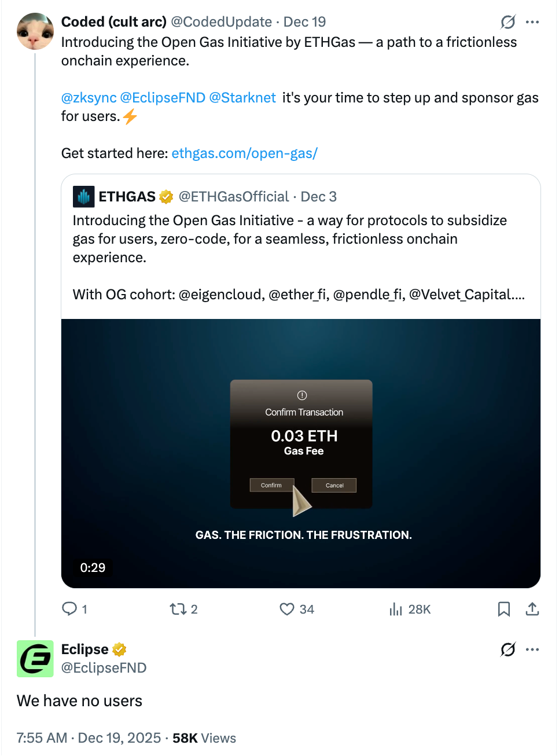Click the retweet icon with count 2

pos(178,609)
